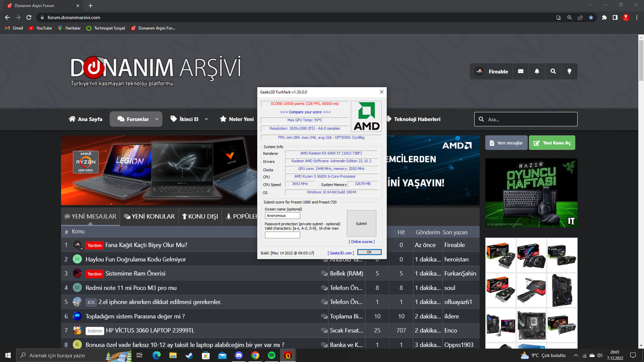
Task: Open File Explorer from taskbar
Action: pyautogui.click(x=173, y=355)
